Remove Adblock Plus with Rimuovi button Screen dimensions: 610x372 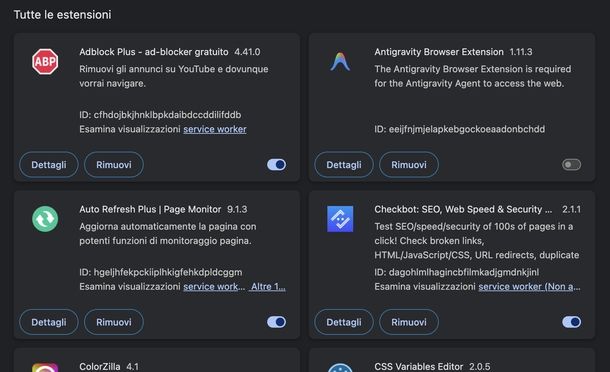[114, 165]
